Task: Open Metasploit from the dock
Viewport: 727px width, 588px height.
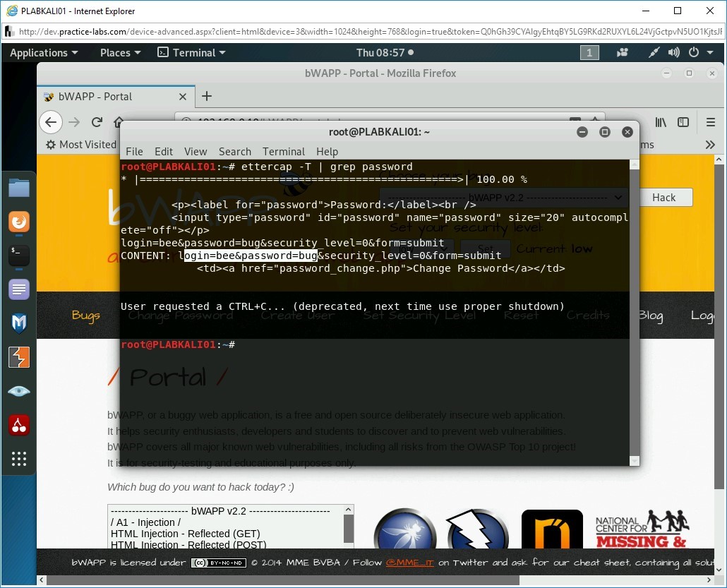Action: 19,323
